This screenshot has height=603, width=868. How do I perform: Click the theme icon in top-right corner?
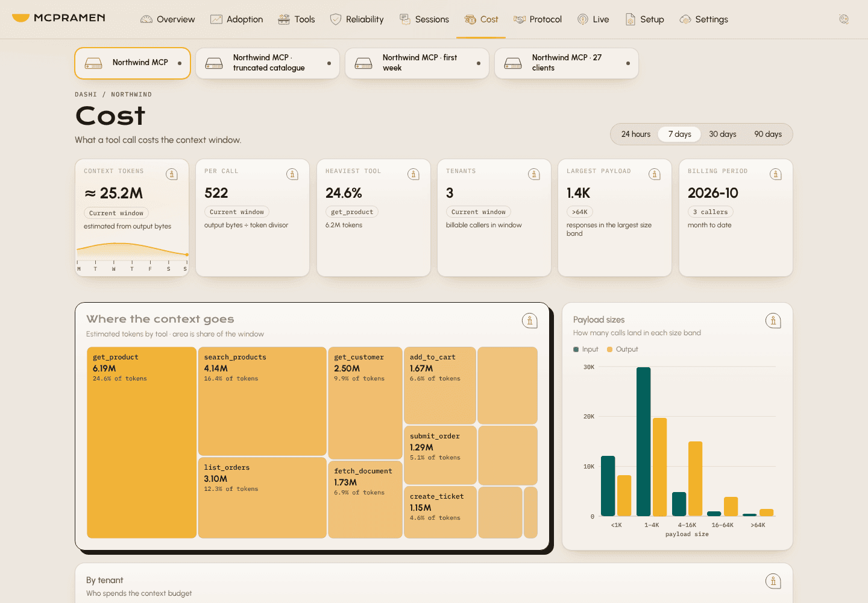844,19
